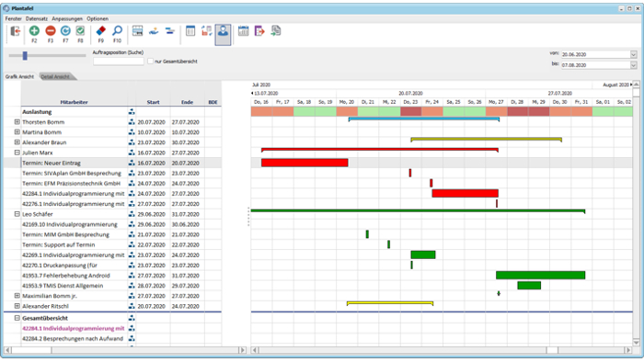Click the green bar for 41953.7 Fehlerbehebung Android

pos(541,275)
